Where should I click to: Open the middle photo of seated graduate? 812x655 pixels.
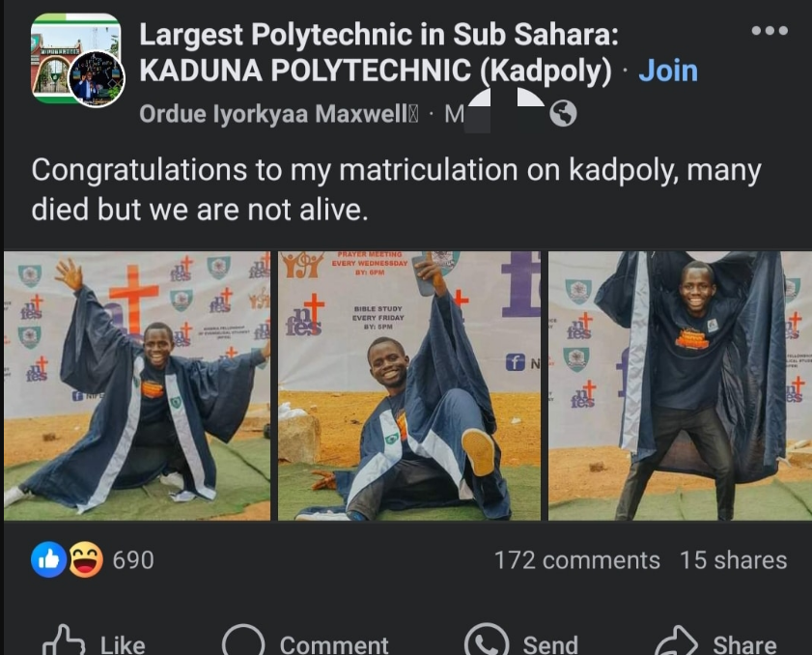pos(409,385)
